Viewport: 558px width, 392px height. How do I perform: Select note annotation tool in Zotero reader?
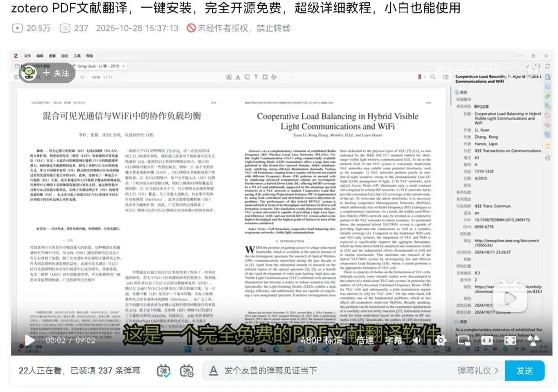point(247,77)
